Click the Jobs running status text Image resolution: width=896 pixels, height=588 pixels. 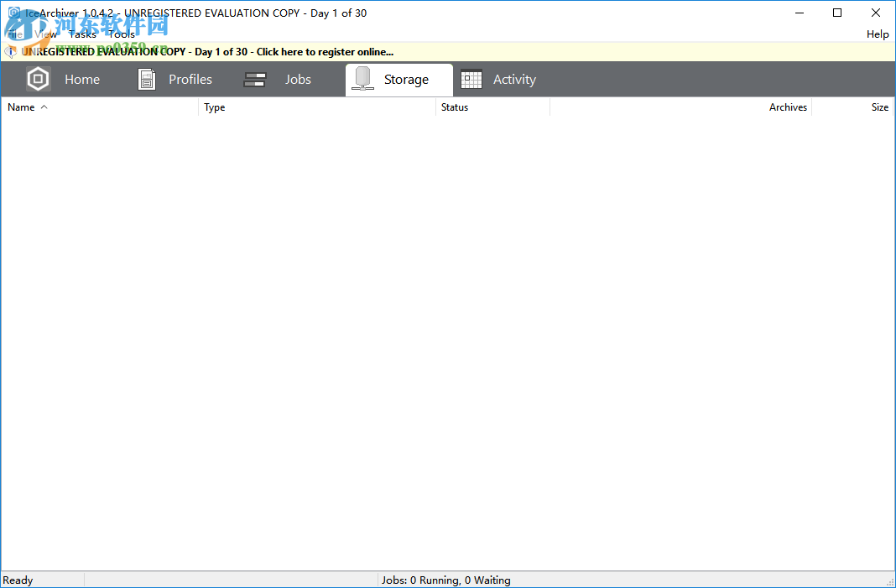(446, 580)
